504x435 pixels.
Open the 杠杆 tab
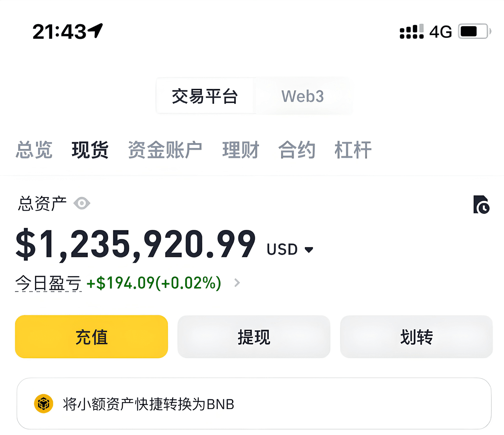(353, 150)
